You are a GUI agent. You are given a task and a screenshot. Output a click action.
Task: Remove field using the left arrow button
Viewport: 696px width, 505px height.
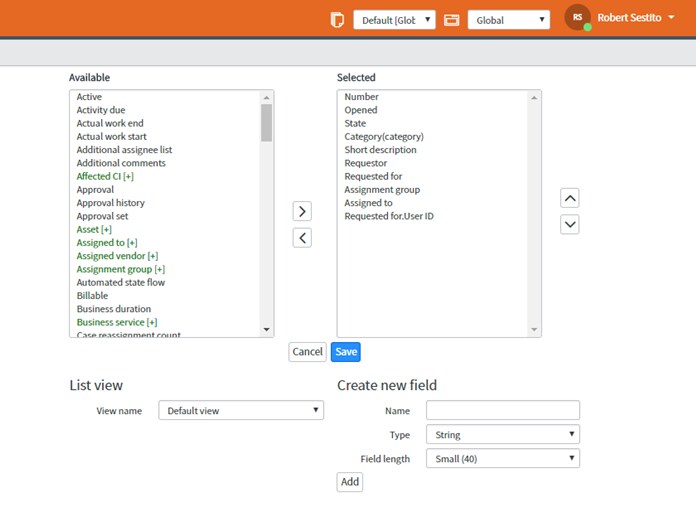click(302, 238)
